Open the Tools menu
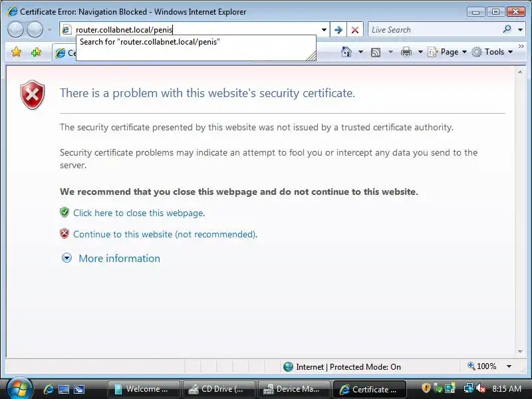 coord(492,52)
